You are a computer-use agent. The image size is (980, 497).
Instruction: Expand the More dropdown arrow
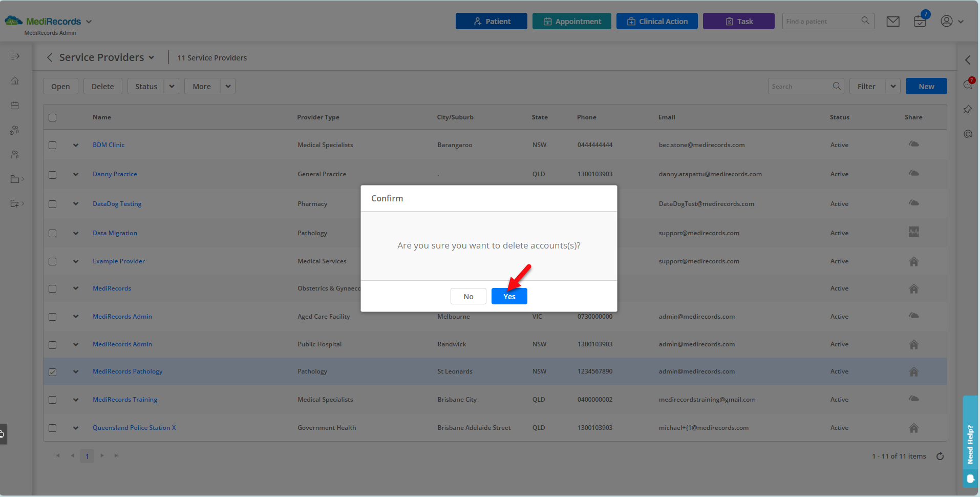[228, 86]
